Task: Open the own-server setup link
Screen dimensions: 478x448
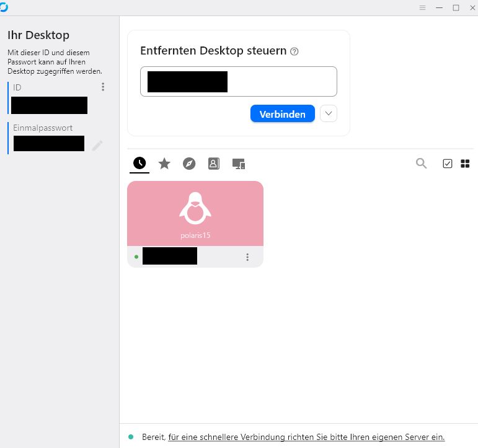Action: point(306,437)
